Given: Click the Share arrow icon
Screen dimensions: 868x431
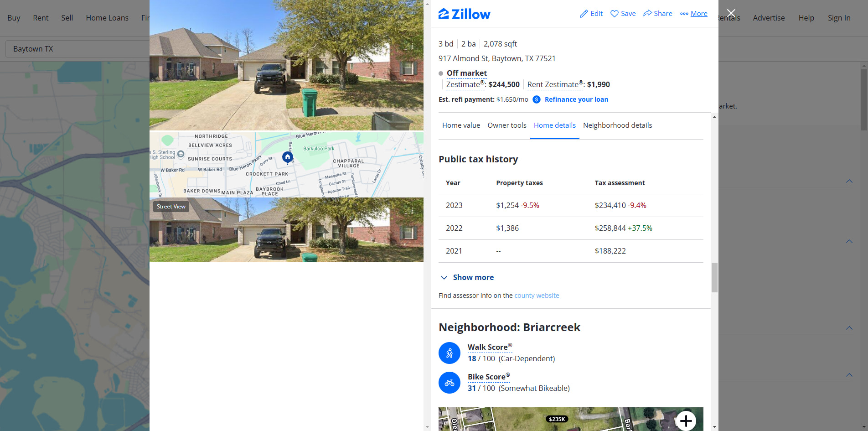Looking at the screenshot, I should click(x=647, y=13).
